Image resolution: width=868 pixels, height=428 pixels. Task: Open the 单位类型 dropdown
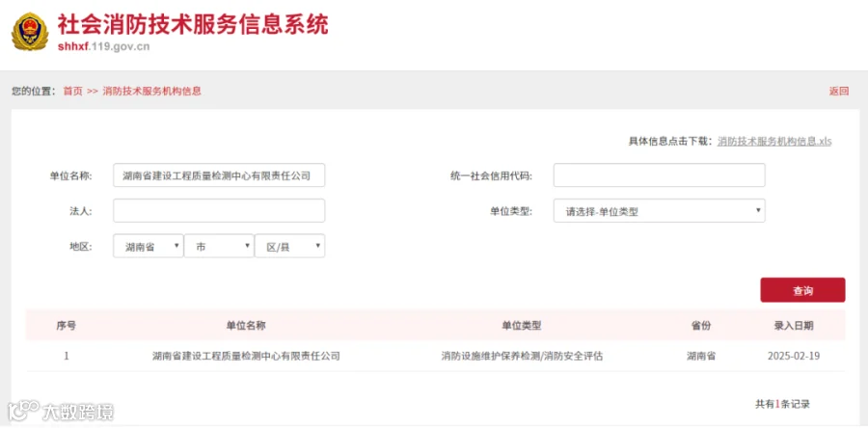point(660,211)
